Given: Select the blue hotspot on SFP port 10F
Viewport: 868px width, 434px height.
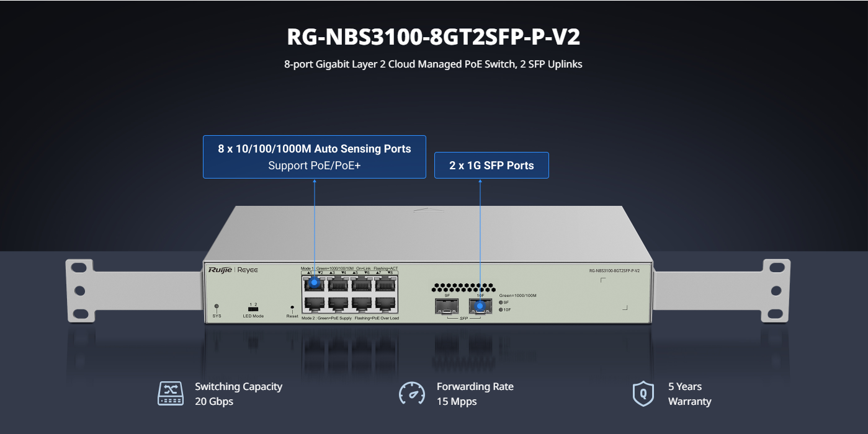Looking at the screenshot, I should [x=480, y=306].
